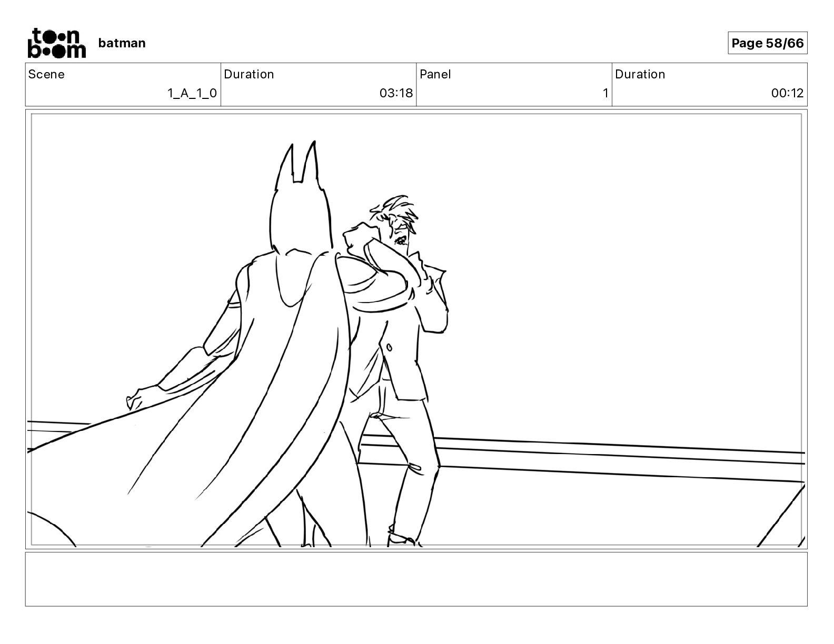Select the Duration label beside Scene
Screen dimensions: 834x644
tap(249, 74)
